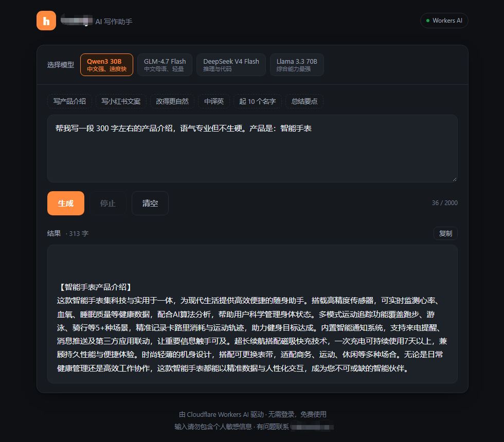Pick the 改得更自然 prompt chip

click(172, 101)
